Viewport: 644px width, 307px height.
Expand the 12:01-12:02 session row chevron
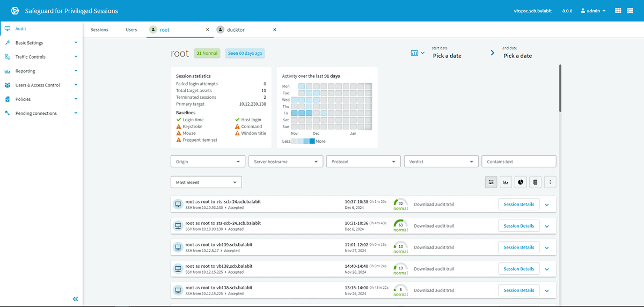(547, 247)
